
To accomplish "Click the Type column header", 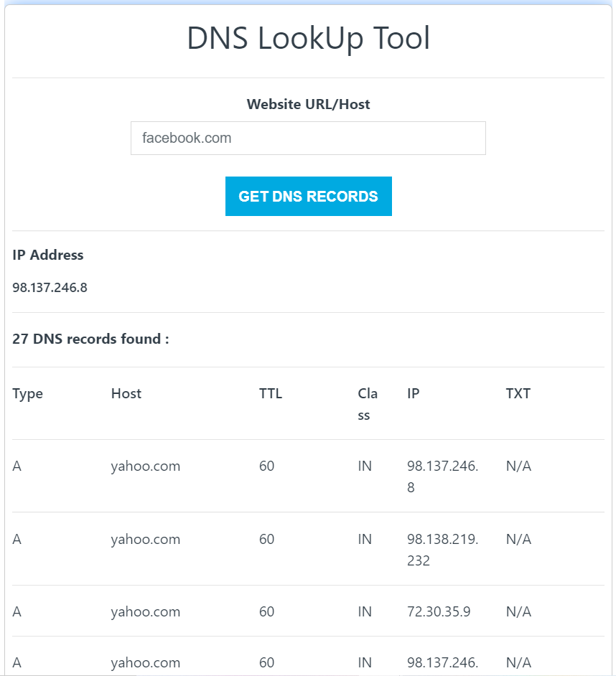I will (x=27, y=394).
